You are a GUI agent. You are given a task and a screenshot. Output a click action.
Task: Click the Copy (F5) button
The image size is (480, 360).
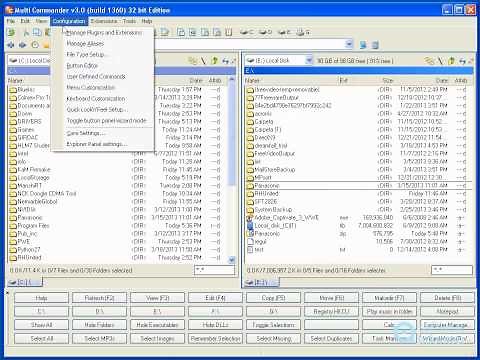(273, 298)
